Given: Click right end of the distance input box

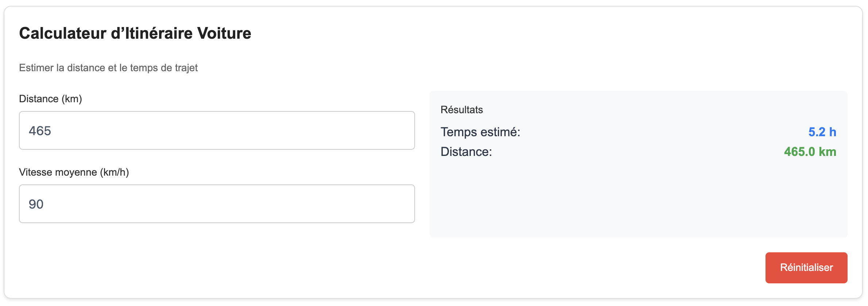Looking at the screenshot, I should click(x=401, y=130).
